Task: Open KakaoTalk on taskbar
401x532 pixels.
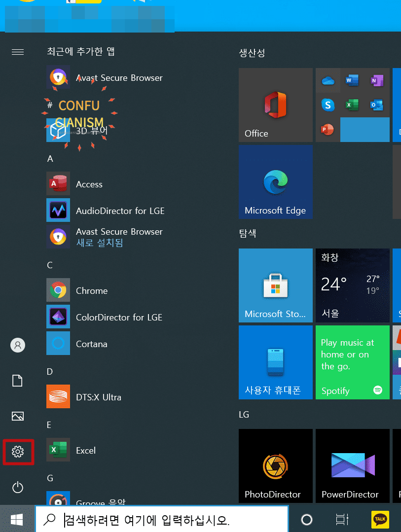Action: point(380,519)
